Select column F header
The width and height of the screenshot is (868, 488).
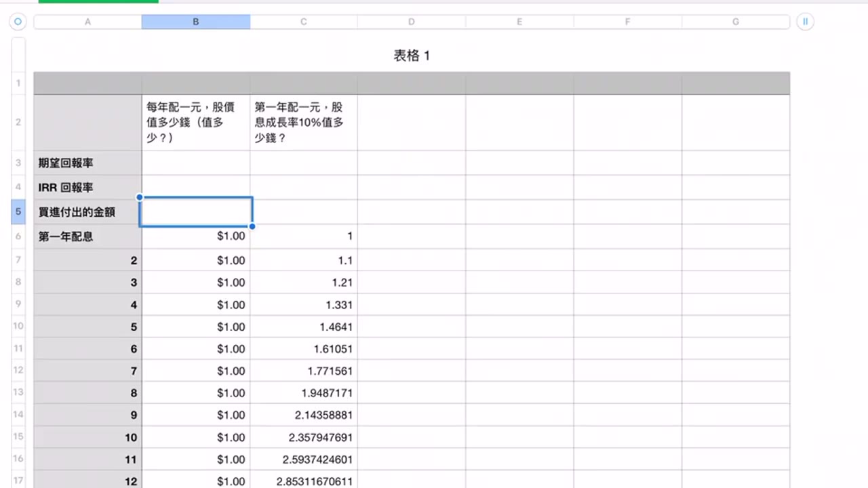tap(628, 22)
